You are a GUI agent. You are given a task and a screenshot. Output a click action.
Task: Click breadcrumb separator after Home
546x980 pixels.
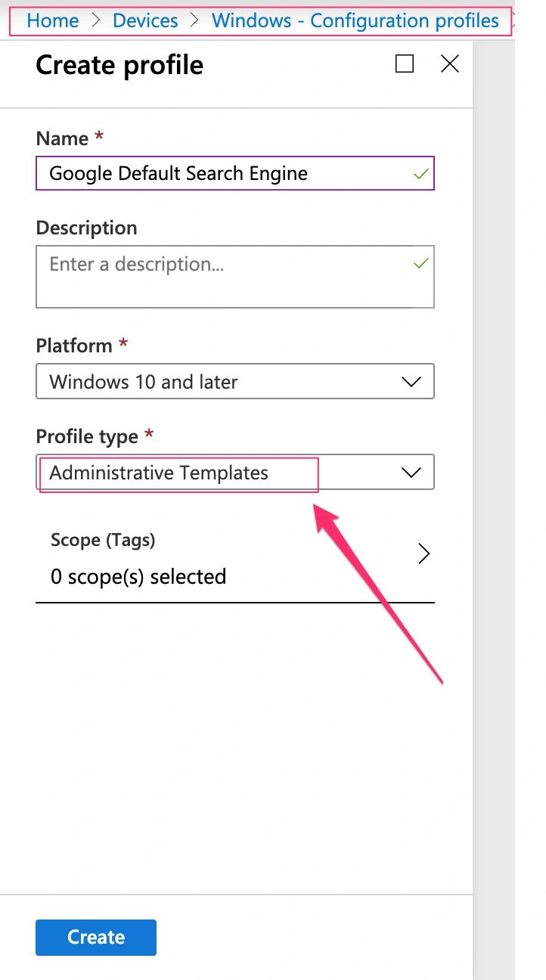[x=95, y=20]
